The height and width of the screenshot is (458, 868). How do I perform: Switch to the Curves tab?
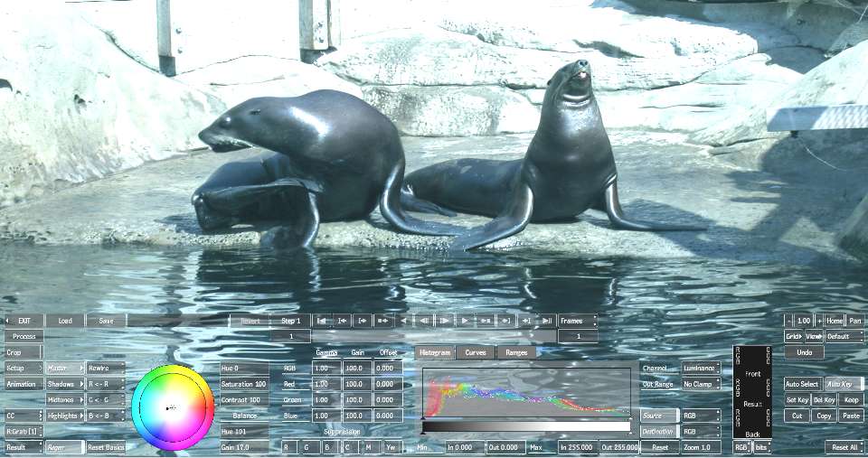475,352
